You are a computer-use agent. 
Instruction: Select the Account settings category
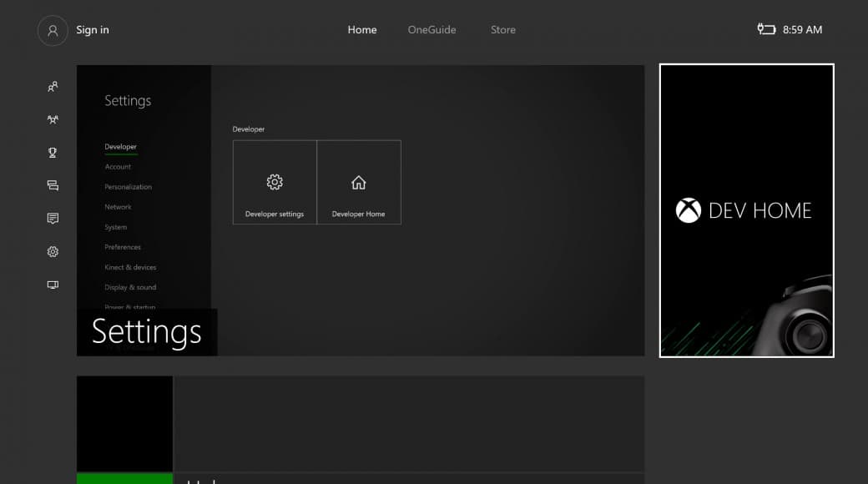(118, 167)
